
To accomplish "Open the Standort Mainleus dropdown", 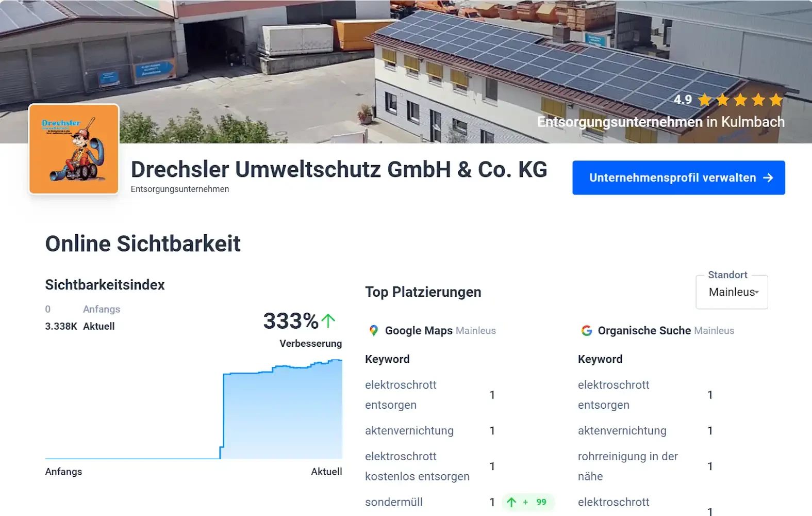I will coord(732,292).
